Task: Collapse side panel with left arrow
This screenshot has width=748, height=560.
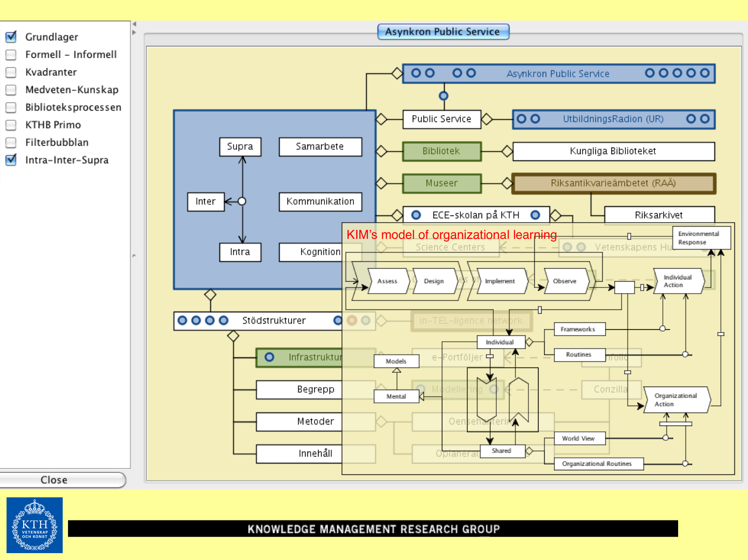Action: click(x=134, y=24)
